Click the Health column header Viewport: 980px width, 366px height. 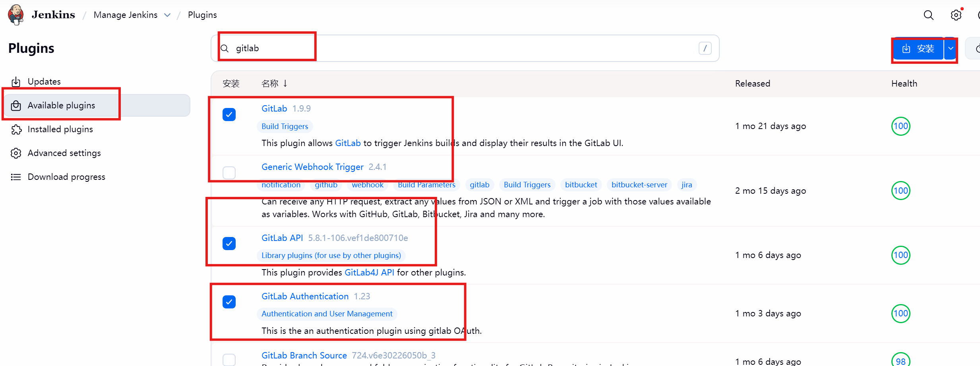pos(904,83)
